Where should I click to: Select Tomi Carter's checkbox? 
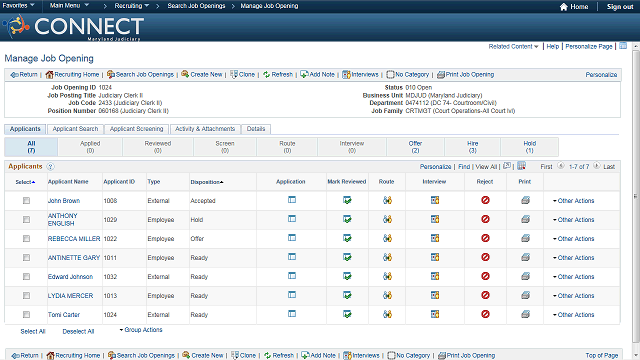tap(27, 314)
